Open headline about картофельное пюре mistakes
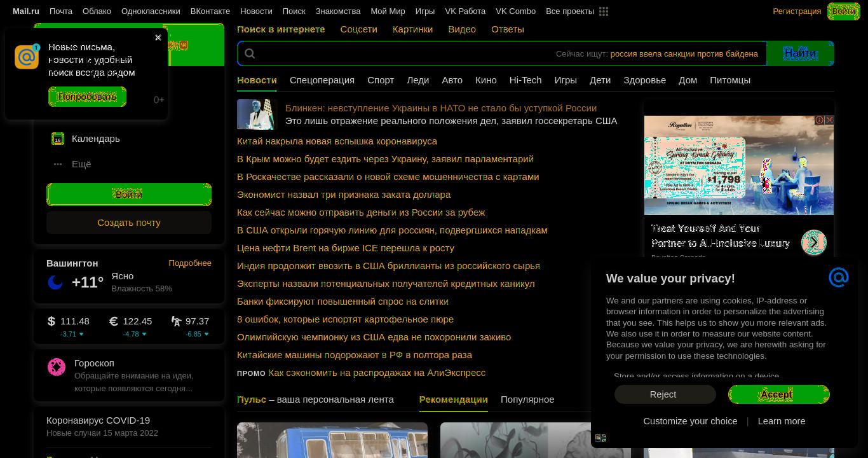This screenshot has width=868, height=458. pos(345,319)
